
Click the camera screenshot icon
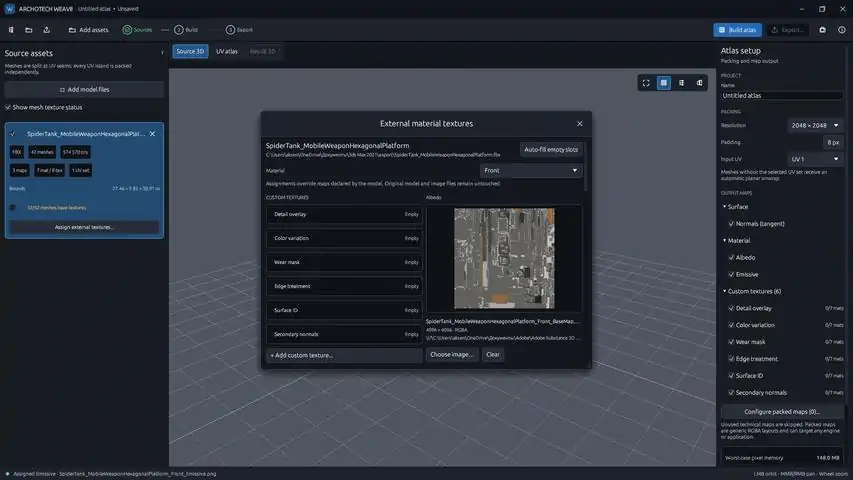pos(823,30)
